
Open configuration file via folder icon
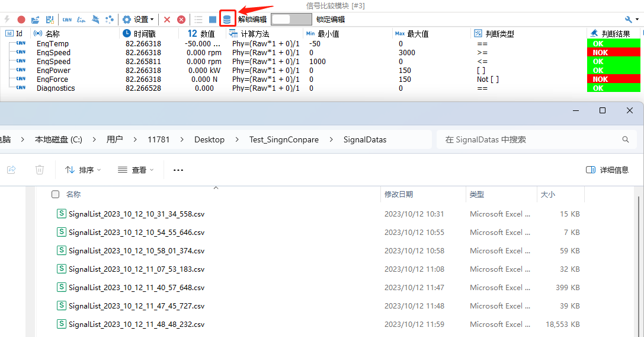point(36,20)
